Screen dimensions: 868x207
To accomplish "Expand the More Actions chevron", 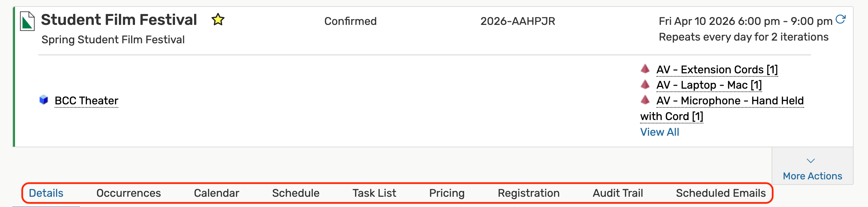I will point(811,161).
